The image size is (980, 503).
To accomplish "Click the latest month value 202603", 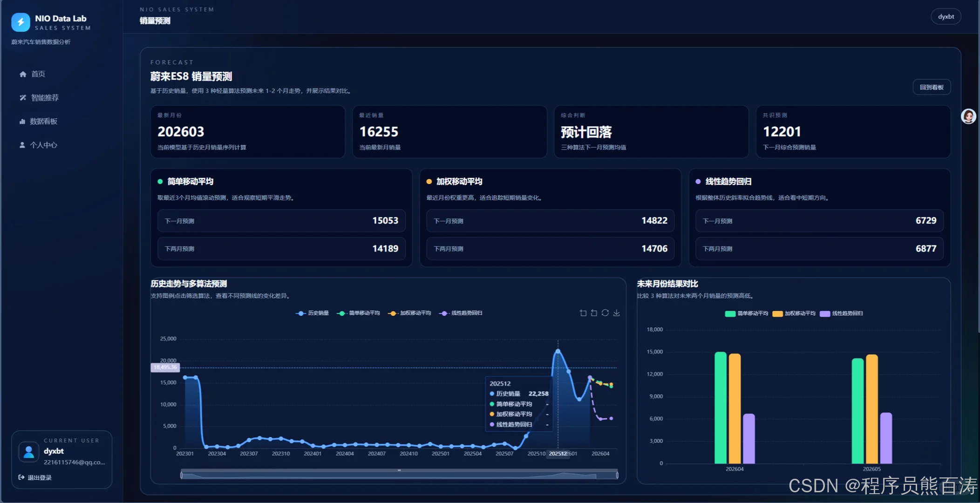I will tap(181, 132).
